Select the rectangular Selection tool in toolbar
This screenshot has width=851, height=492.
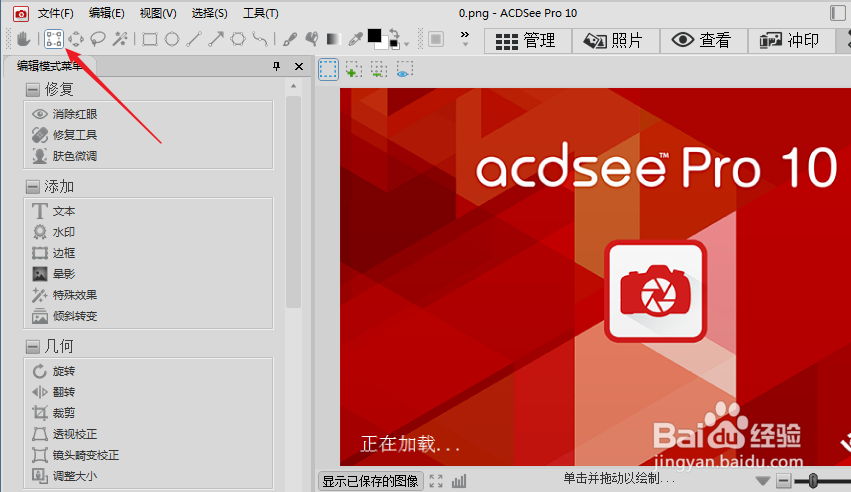[x=53, y=39]
